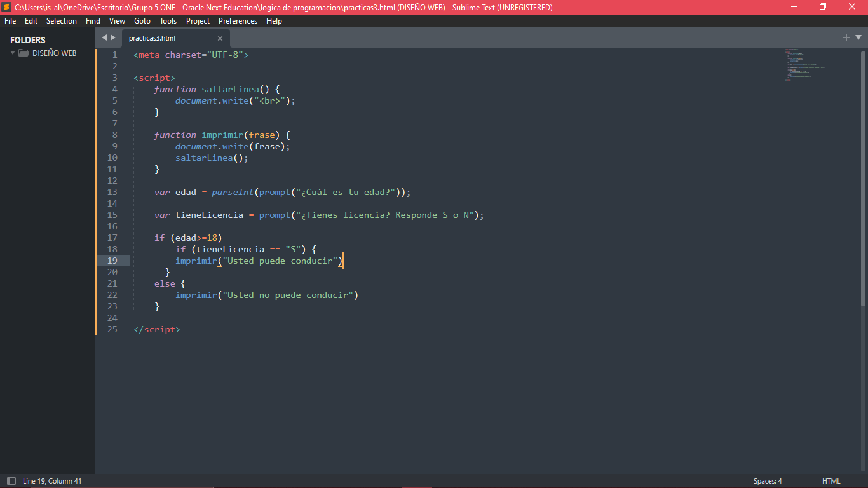Screen dimensions: 868x488
Task: Click the "Usted puede conducir" string
Action: pyautogui.click(x=280, y=261)
